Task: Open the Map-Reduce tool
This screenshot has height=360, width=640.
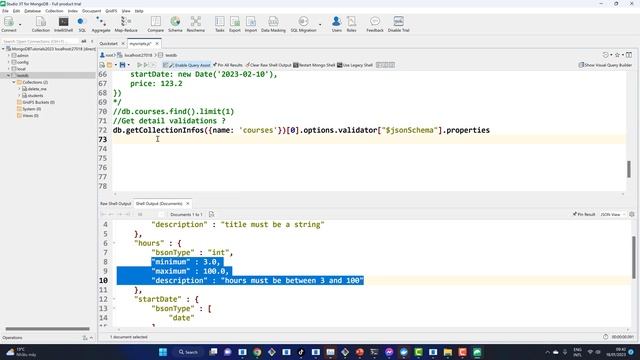Action: tap(126, 24)
